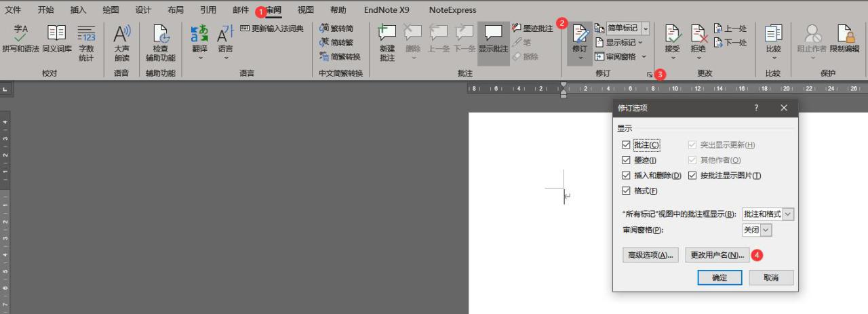Open 字数统计 word count
Viewport: 868px width, 314px height.
click(86, 42)
